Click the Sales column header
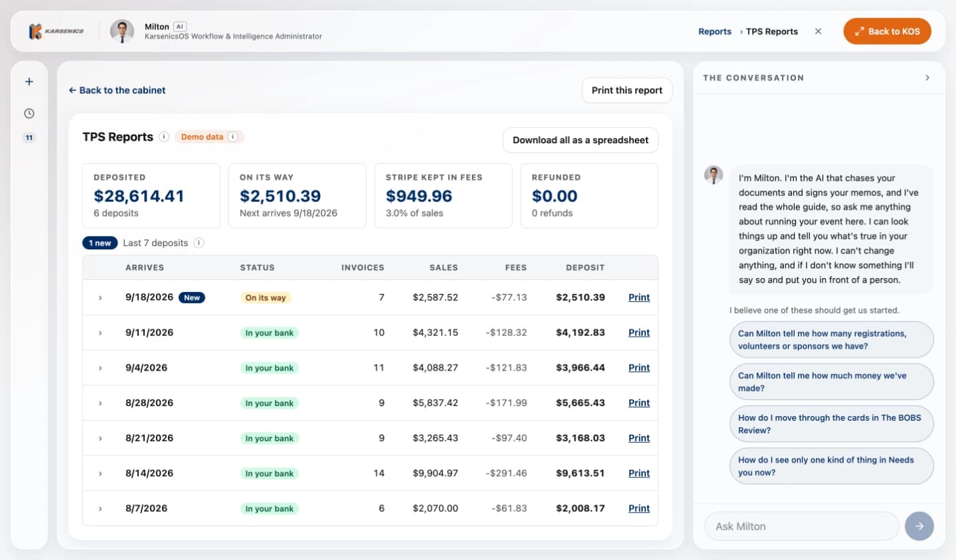Viewport: 956px width, 560px height. tap(443, 267)
